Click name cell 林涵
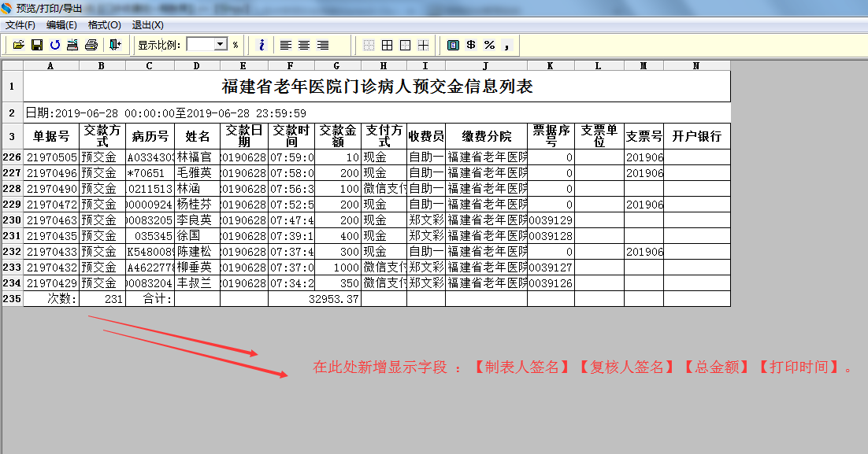The image size is (868, 454). tap(197, 189)
